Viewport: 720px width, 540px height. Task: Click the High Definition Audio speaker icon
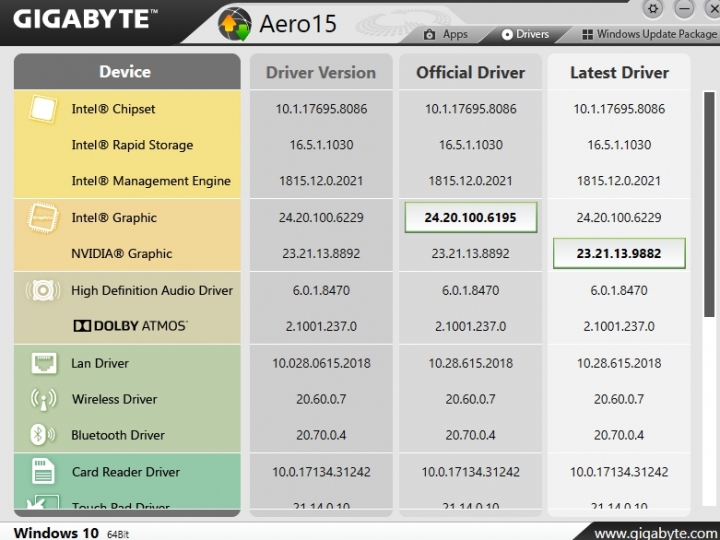click(x=43, y=290)
